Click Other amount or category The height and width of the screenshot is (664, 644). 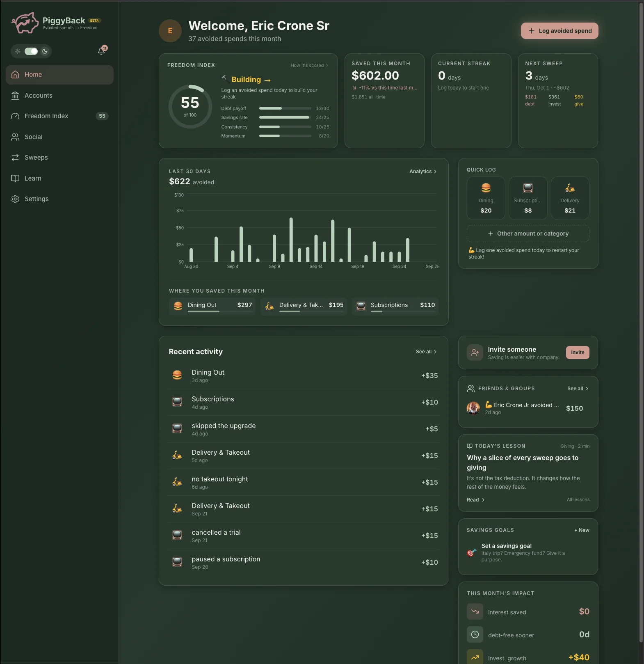(528, 234)
